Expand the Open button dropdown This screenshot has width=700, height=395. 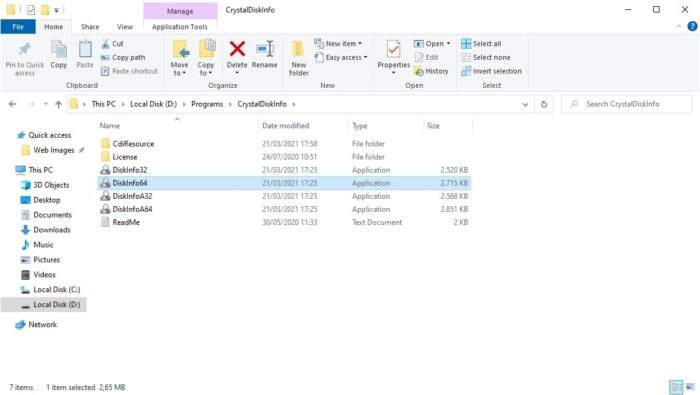(x=448, y=44)
